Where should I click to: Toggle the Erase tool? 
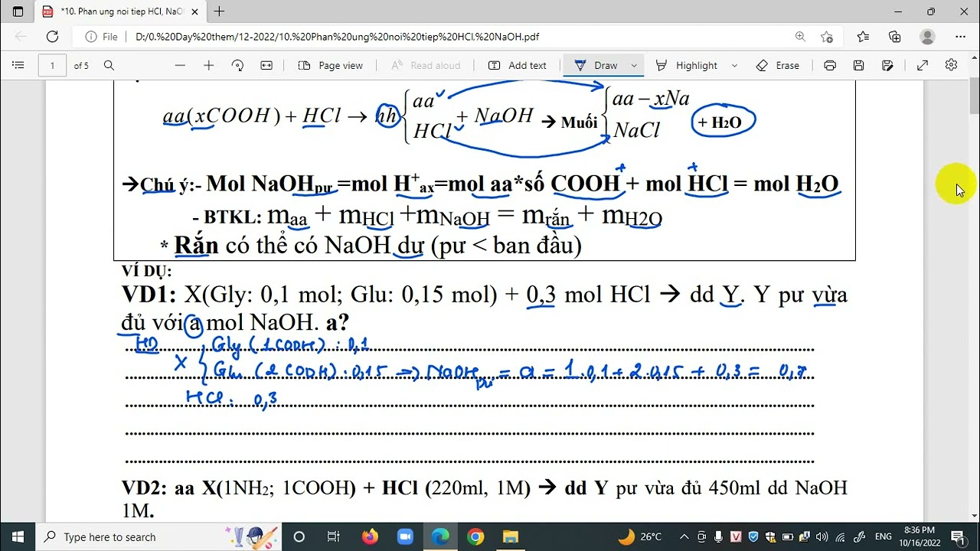[x=777, y=66]
